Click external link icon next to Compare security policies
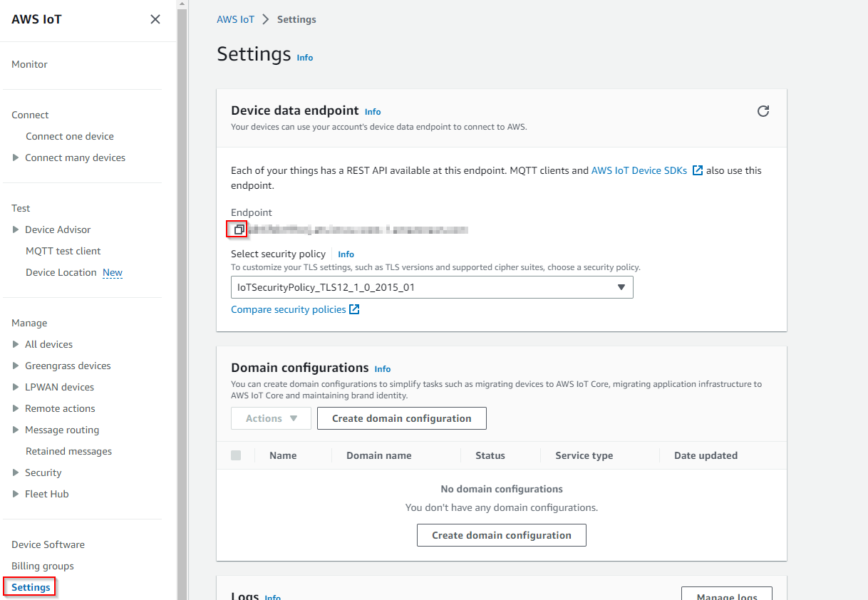Screen dimensions: 868x600 click(354, 309)
